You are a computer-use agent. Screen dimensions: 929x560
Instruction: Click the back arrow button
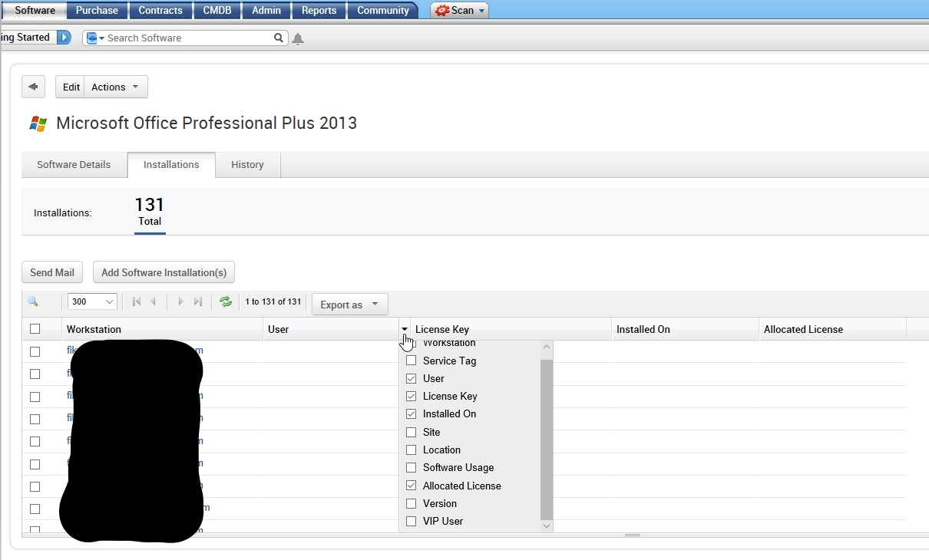click(33, 87)
